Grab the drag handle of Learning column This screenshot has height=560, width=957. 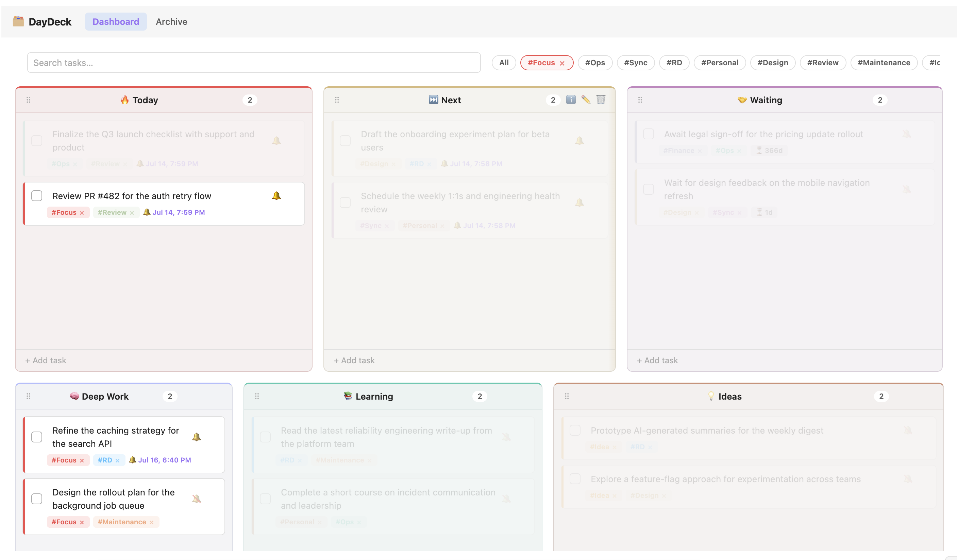pyautogui.click(x=257, y=396)
